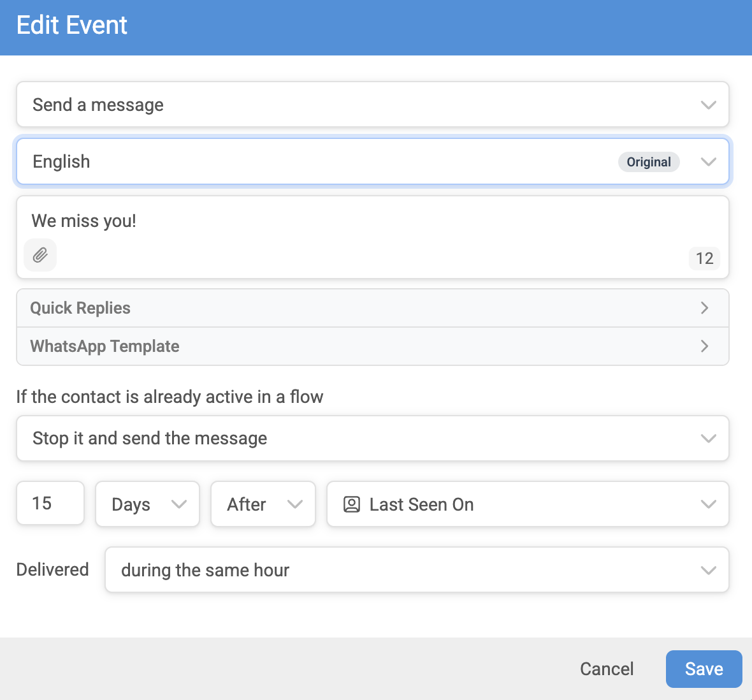Change the Days unit dropdown

coord(147,504)
